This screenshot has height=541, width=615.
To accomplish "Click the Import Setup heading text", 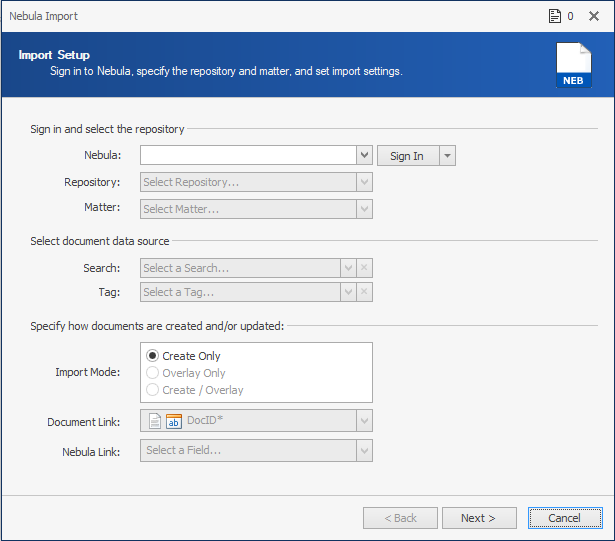I will pos(54,55).
